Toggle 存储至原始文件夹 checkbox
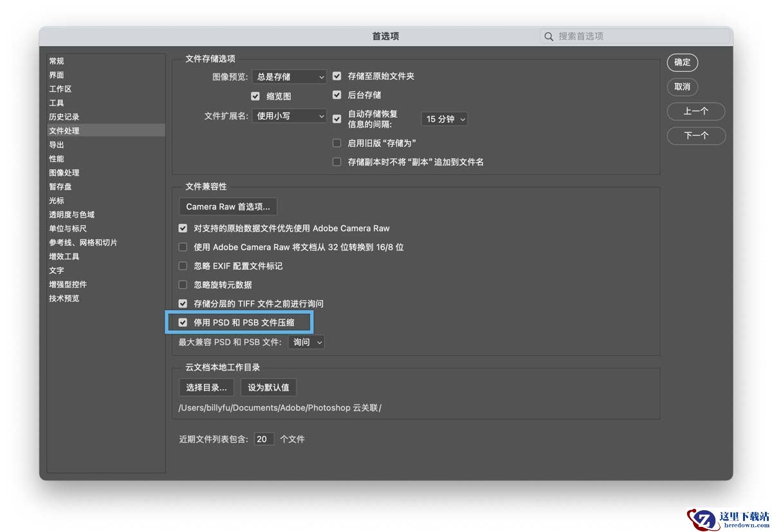 (336, 76)
